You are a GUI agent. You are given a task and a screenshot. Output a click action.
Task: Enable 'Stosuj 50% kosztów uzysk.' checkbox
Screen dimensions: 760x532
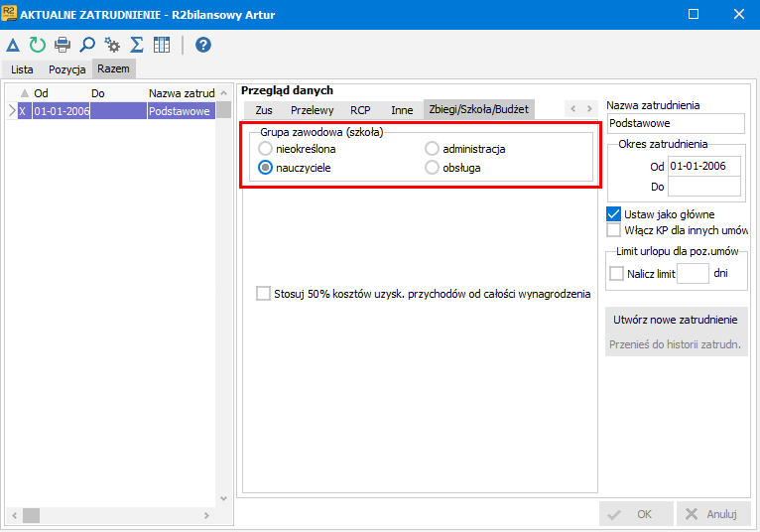(x=263, y=294)
